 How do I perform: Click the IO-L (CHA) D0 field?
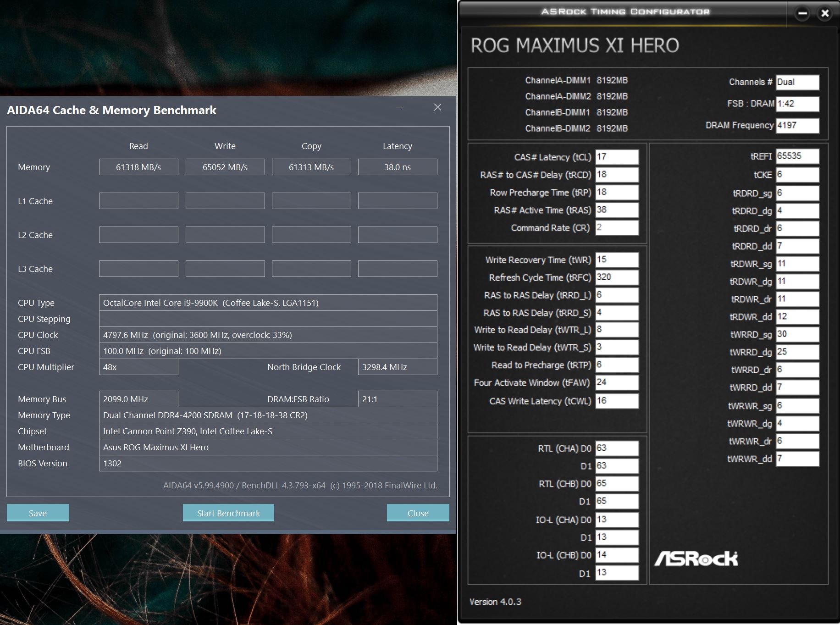click(x=617, y=520)
